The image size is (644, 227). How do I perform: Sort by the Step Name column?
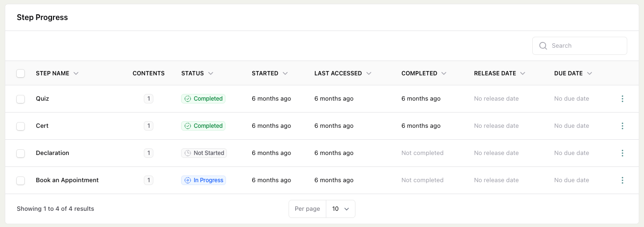click(x=57, y=73)
